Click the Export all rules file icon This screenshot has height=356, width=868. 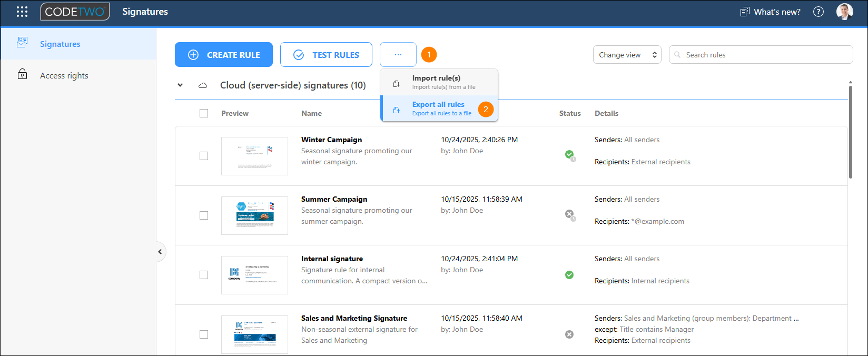397,110
